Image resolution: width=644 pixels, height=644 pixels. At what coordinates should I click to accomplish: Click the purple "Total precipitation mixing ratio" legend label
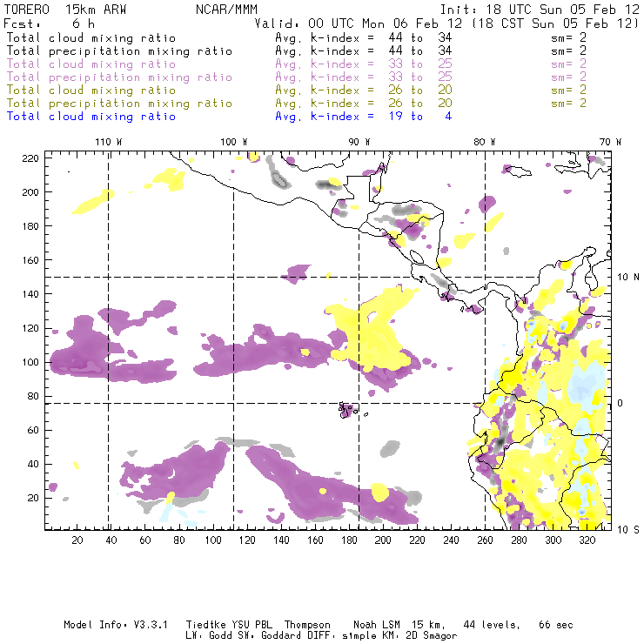point(119,77)
